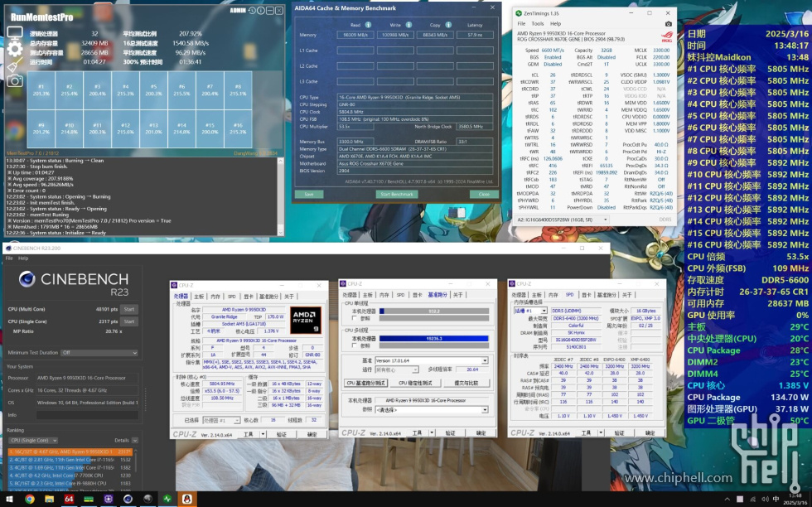Click the info icon beside Write in AIDA64
The height and width of the screenshot is (507, 812).
coord(408,25)
